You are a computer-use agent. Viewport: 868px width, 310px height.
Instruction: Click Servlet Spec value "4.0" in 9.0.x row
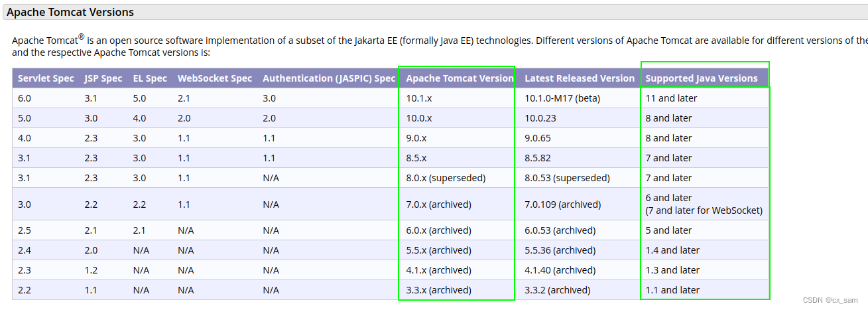[25, 138]
